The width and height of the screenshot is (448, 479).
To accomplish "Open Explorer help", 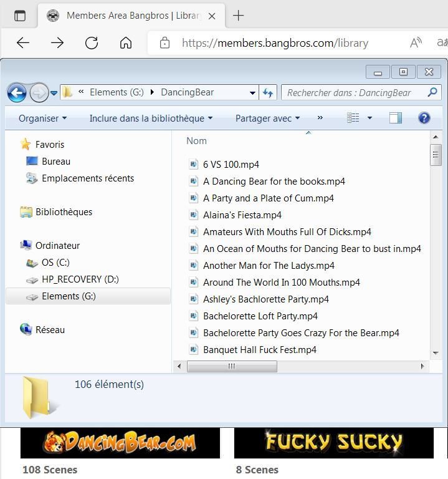I will coord(424,118).
